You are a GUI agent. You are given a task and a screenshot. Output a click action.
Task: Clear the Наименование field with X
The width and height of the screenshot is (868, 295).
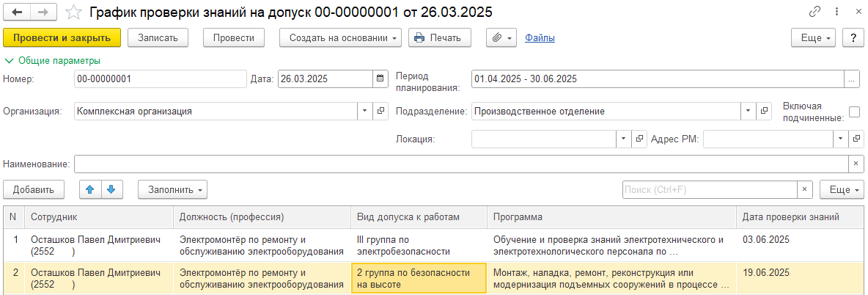pos(854,164)
